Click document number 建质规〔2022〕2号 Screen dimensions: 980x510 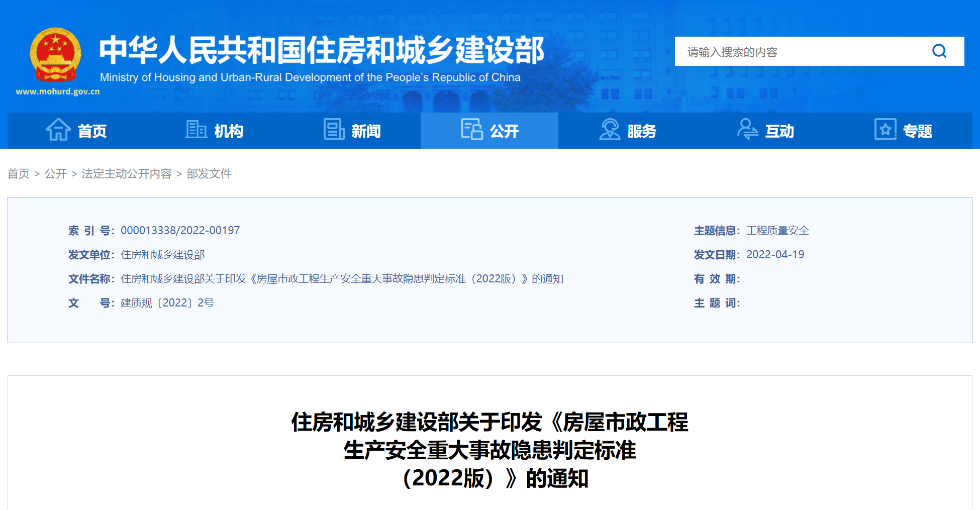pos(167,303)
